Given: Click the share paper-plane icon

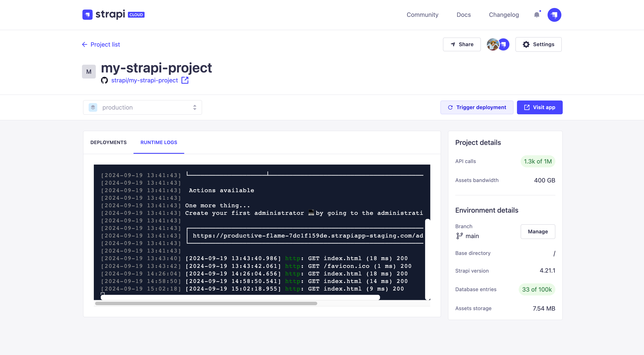Looking at the screenshot, I should tap(453, 44).
